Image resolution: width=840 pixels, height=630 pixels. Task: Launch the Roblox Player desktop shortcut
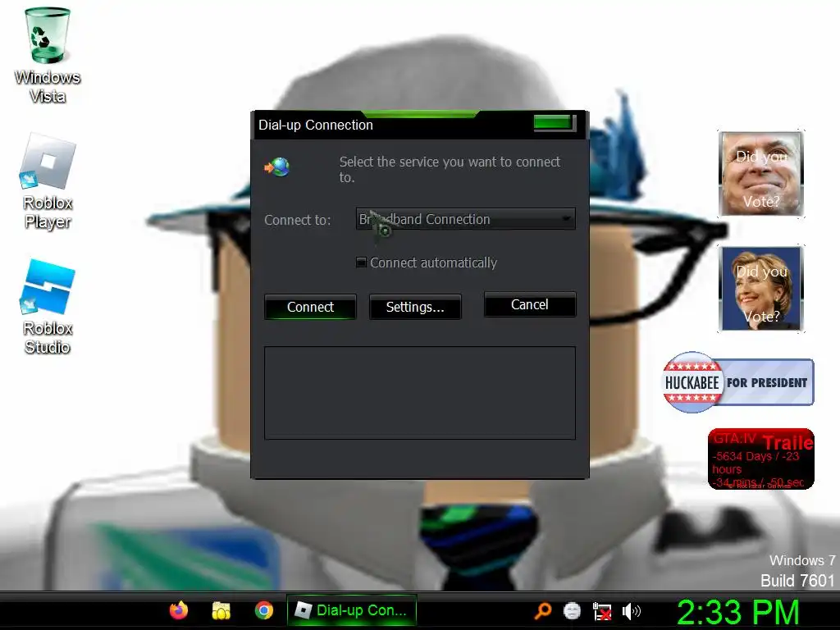(x=47, y=181)
